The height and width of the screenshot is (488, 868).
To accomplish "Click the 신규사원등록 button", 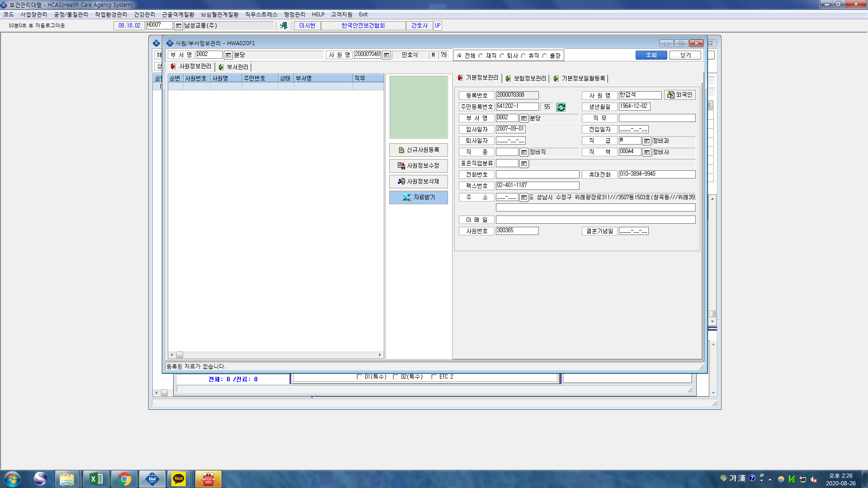I will point(419,150).
